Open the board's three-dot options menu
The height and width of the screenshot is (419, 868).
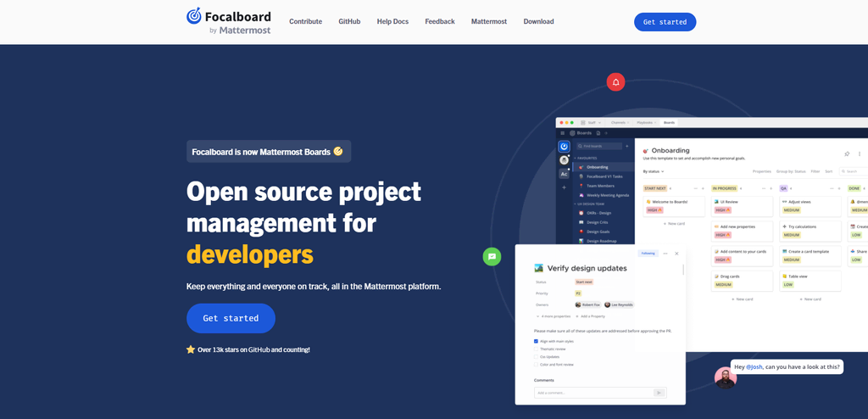(860, 154)
